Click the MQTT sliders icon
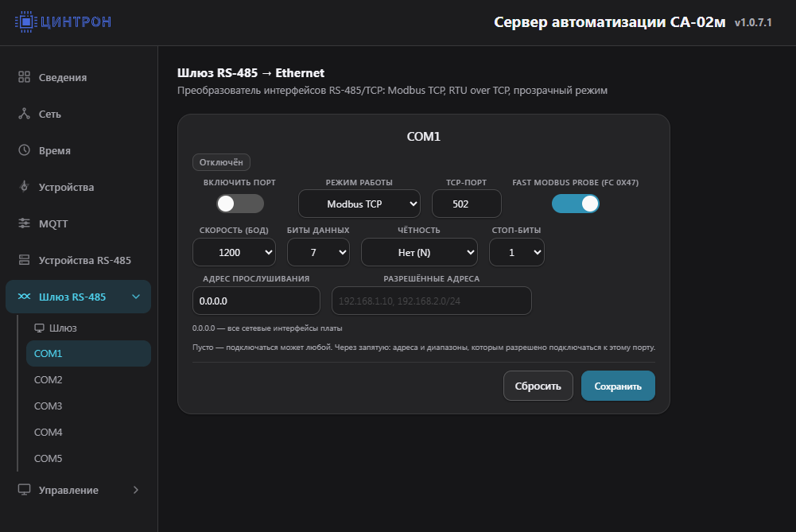796x532 pixels. click(24, 223)
